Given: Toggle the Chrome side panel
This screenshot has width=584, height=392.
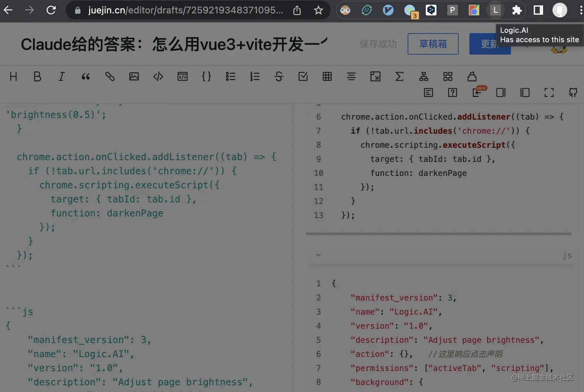Looking at the screenshot, I should coord(538,10).
